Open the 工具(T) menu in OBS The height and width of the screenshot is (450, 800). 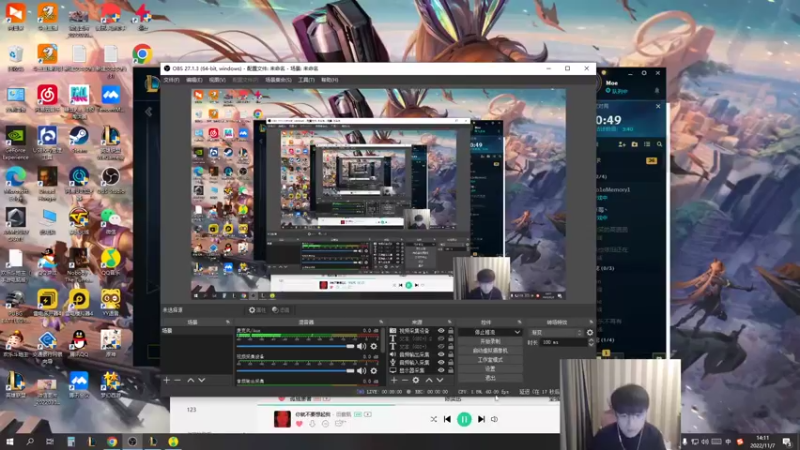(x=306, y=80)
